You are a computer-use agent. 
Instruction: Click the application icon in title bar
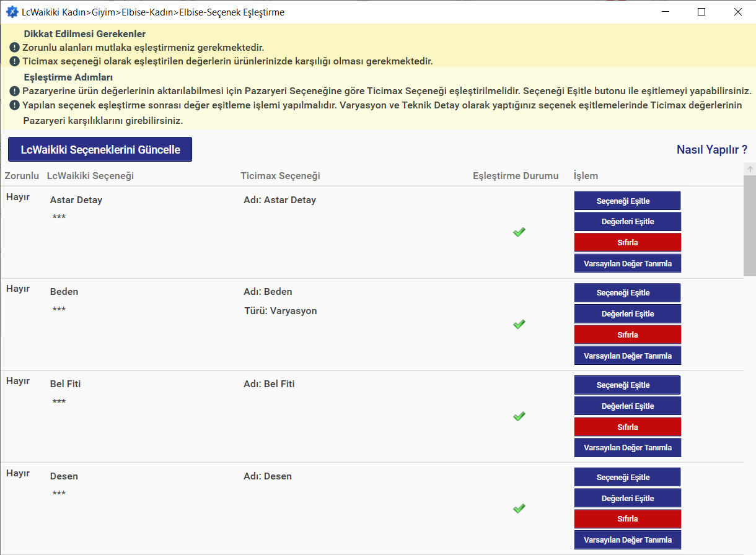click(12, 12)
